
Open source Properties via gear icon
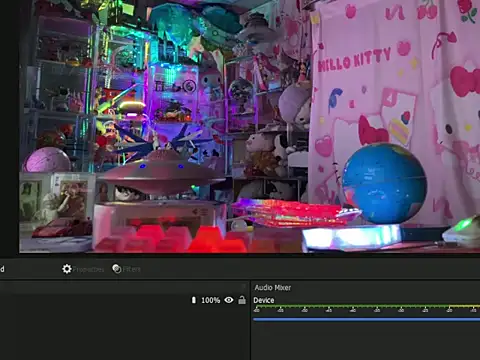pyautogui.click(x=67, y=269)
